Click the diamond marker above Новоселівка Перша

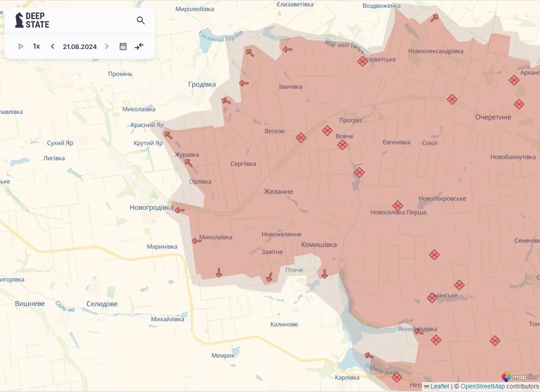(x=398, y=205)
